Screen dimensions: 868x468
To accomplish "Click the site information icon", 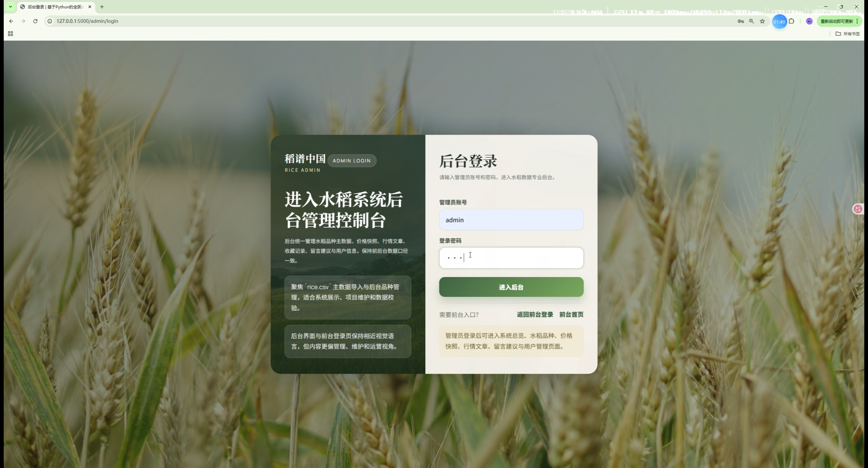I will tap(50, 21).
